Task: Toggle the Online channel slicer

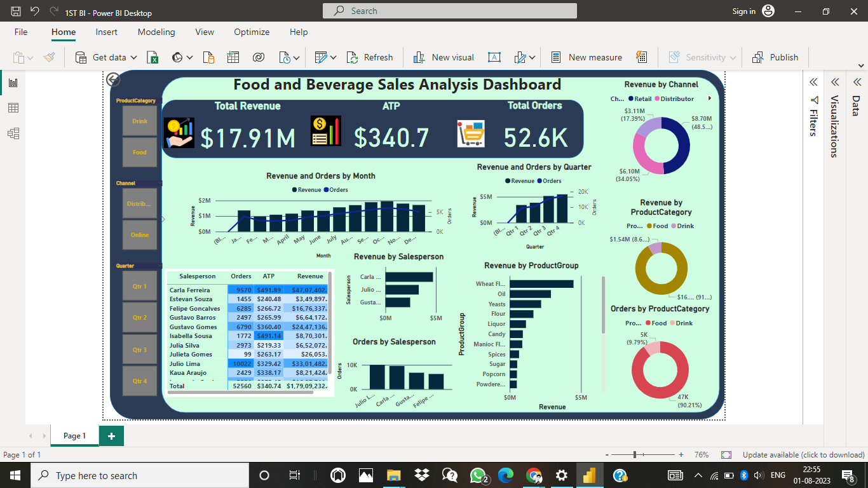Action: [x=139, y=234]
